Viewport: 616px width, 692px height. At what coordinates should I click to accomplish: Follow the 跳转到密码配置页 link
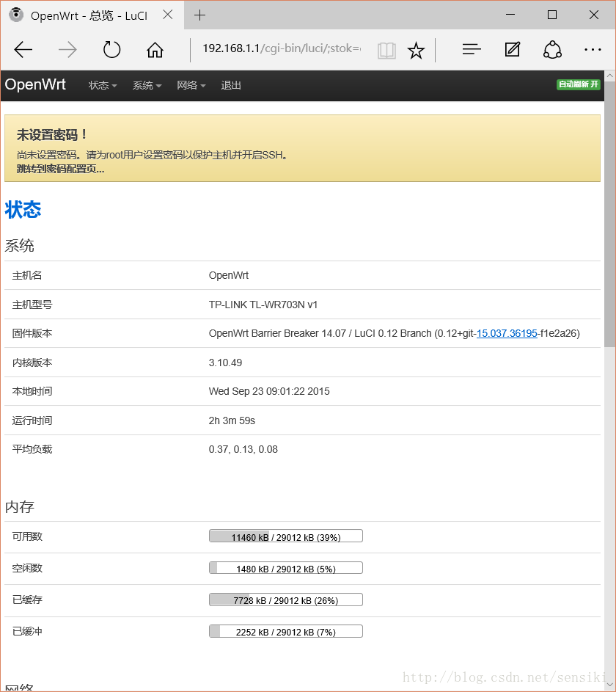(60, 169)
